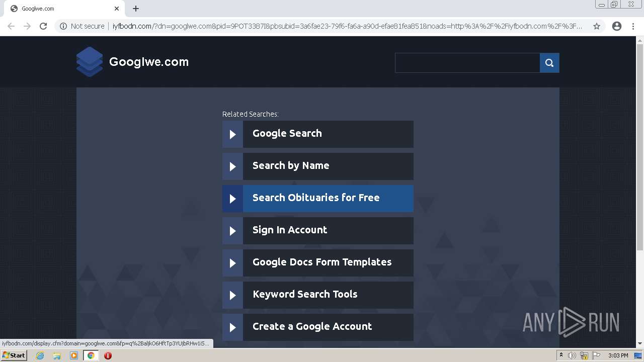Click the taskbar clock showing 3:03 PM
The image size is (644, 362).
click(618, 355)
